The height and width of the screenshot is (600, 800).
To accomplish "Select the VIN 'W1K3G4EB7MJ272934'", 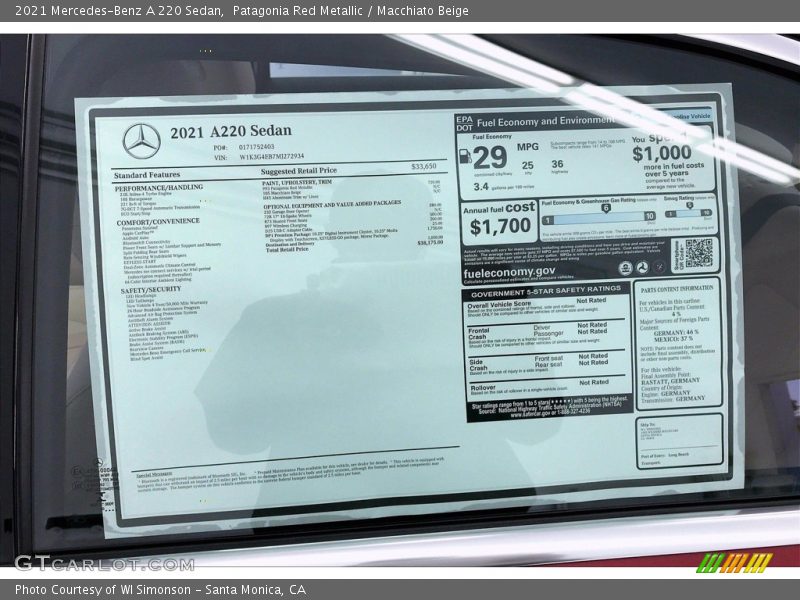I will [271, 157].
